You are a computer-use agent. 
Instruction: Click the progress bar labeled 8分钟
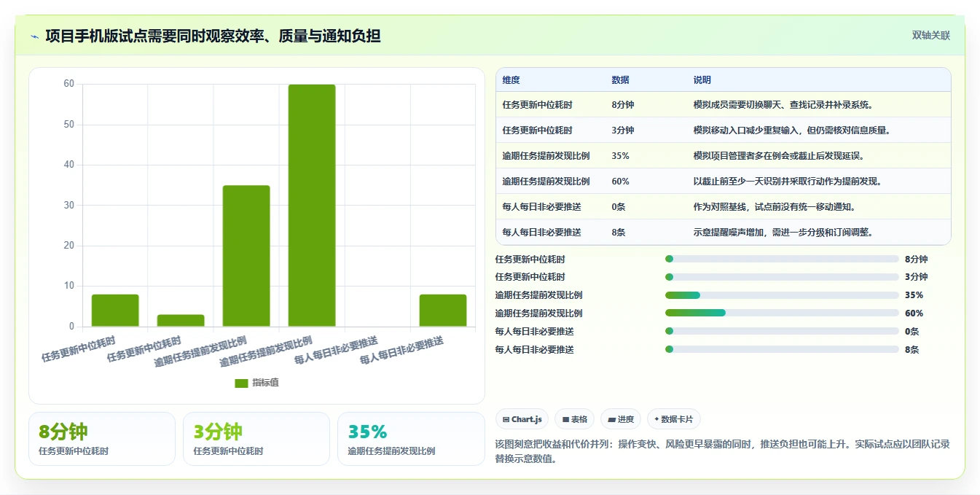[x=782, y=259]
